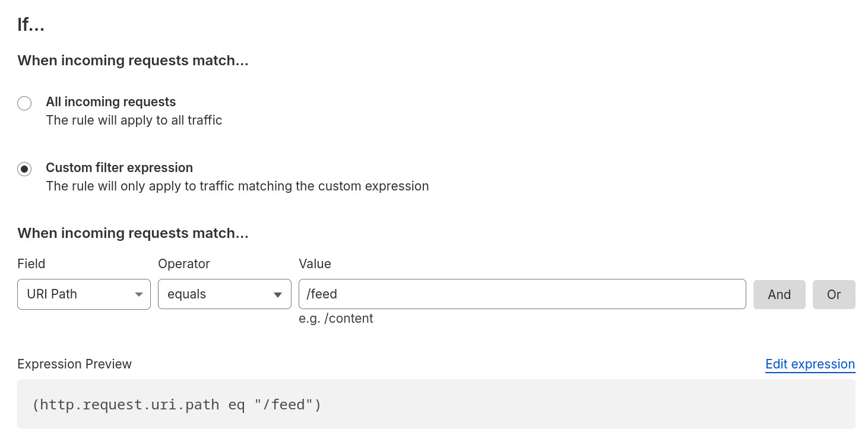This screenshot has width=868, height=445.
Task: Click the "Custom filter expression" label
Action: click(x=119, y=167)
